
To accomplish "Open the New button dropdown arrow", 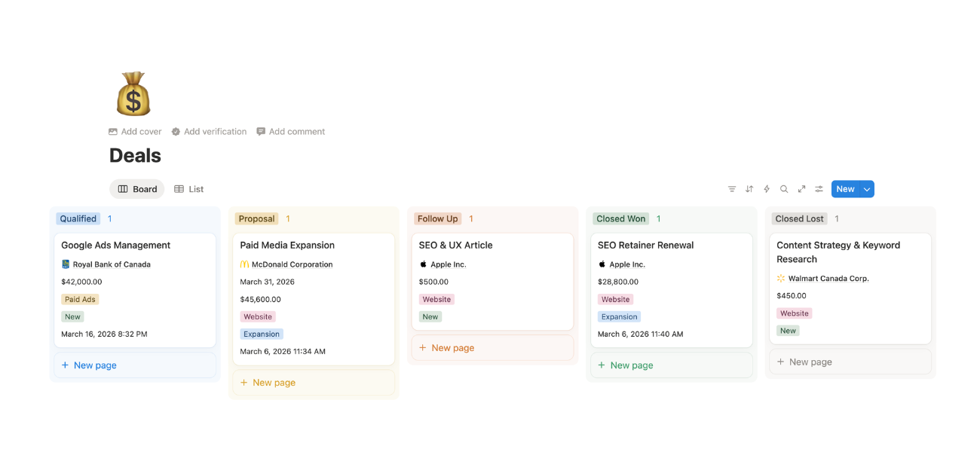I will 867,189.
